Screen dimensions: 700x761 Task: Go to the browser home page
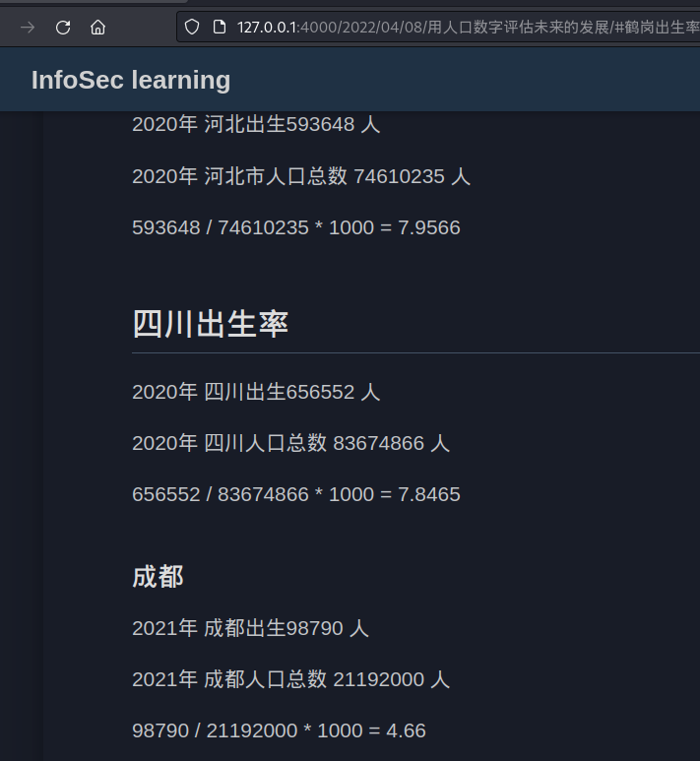pyautogui.click(x=97, y=27)
